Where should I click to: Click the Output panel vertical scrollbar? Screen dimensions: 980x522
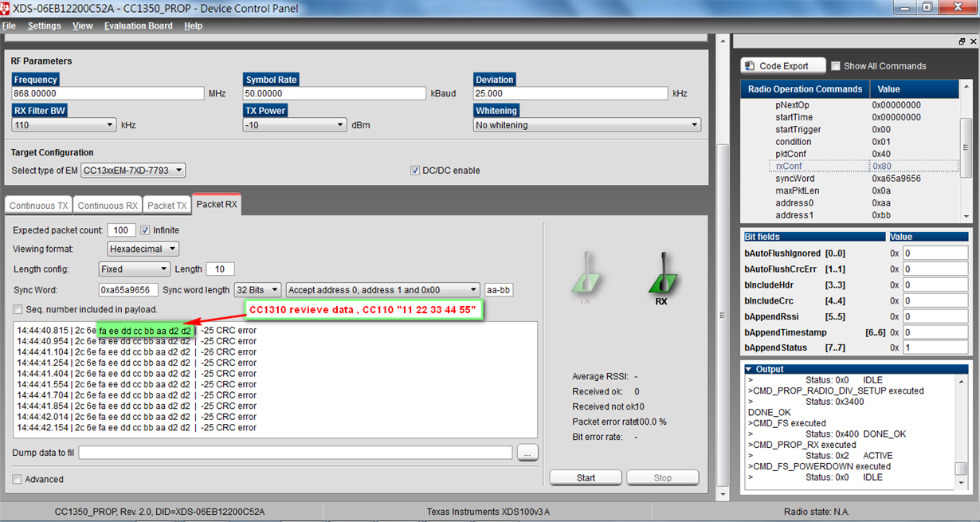(x=961, y=432)
